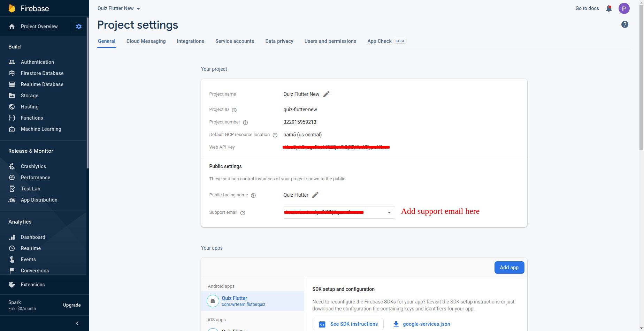Click the Add app button

click(x=509, y=268)
